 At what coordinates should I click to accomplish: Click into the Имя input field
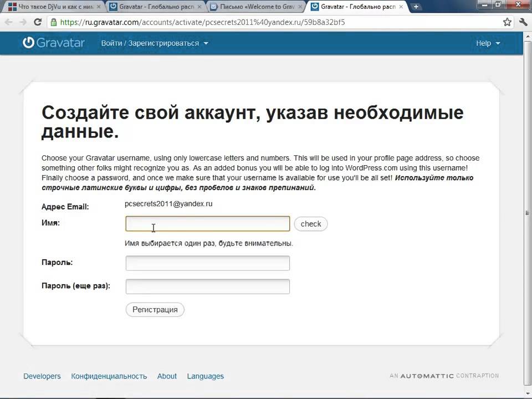pyautogui.click(x=208, y=224)
